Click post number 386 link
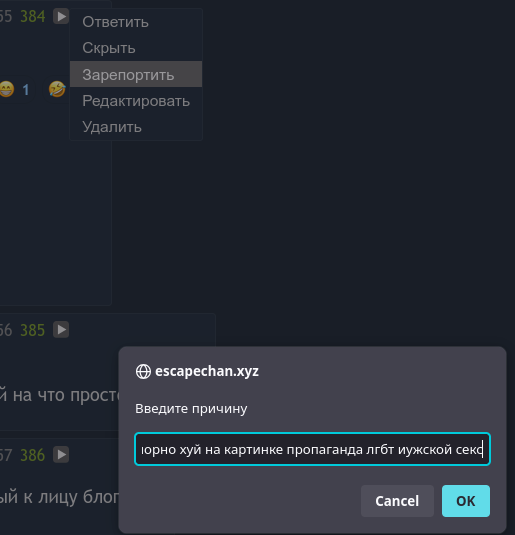This screenshot has height=535, width=515. (x=33, y=455)
